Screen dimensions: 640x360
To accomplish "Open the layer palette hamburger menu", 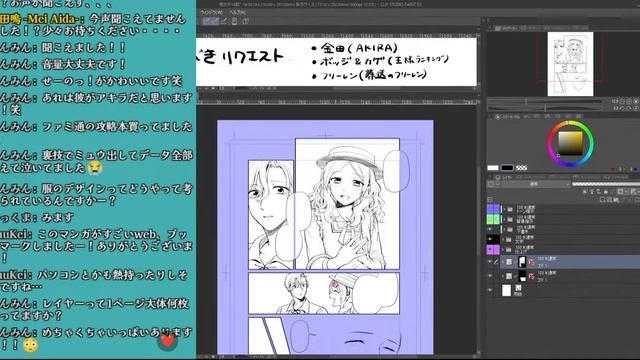I will coord(490,199).
